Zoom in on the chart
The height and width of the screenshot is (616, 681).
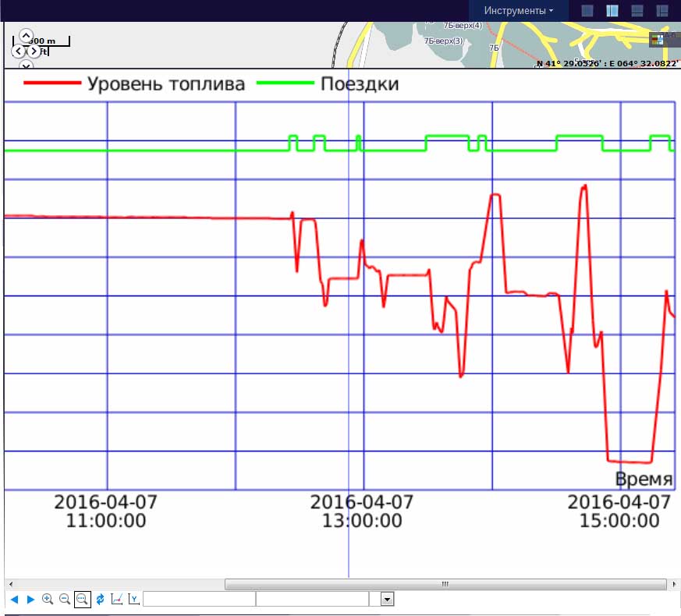click(x=48, y=599)
